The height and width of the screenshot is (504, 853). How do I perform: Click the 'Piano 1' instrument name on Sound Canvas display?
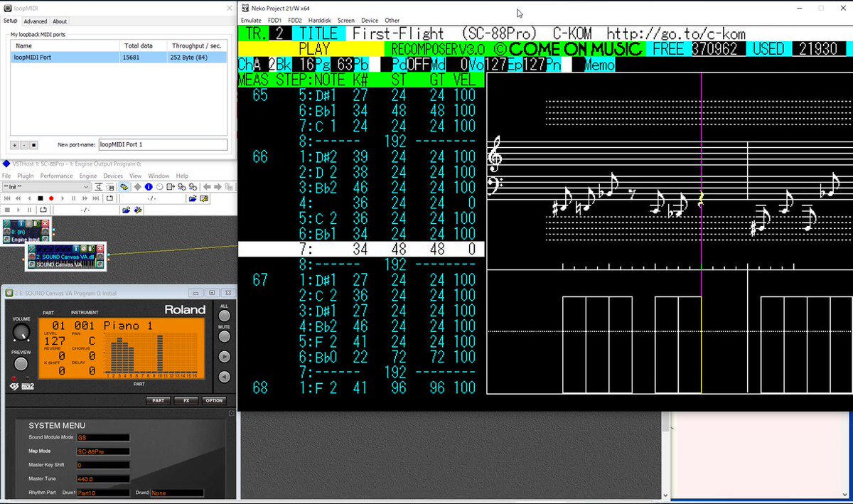[x=128, y=326]
